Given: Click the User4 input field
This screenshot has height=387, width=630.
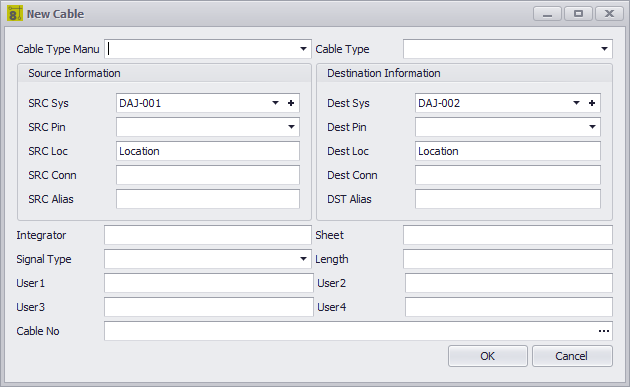Looking at the screenshot, I should [x=509, y=307].
